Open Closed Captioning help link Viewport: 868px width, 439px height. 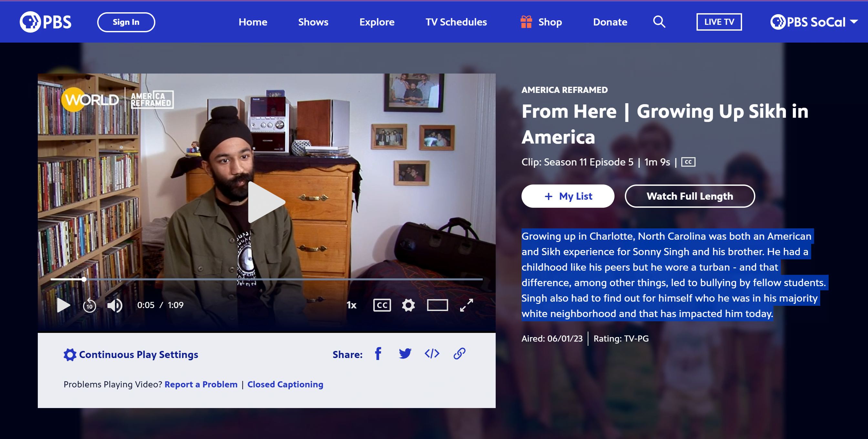[x=285, y=384]
